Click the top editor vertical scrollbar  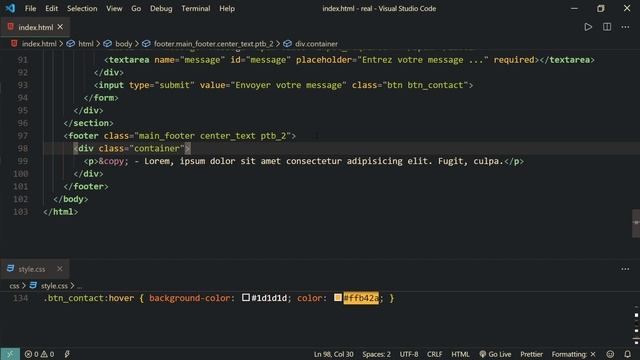pyautogui.click(x=636, y=223)
